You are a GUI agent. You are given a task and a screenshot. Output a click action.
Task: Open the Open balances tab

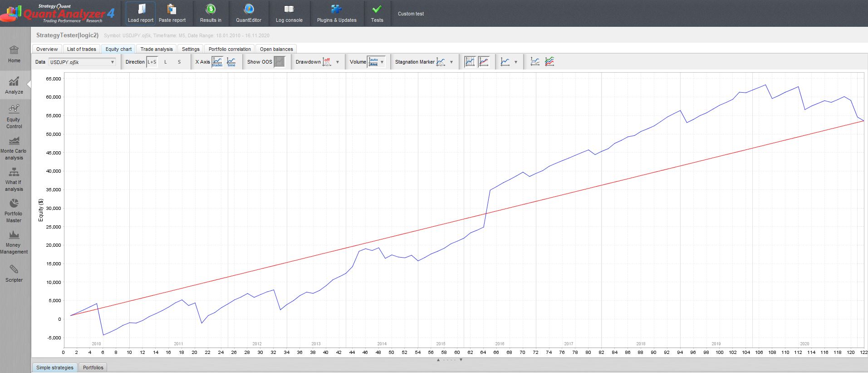coord(276,49)
